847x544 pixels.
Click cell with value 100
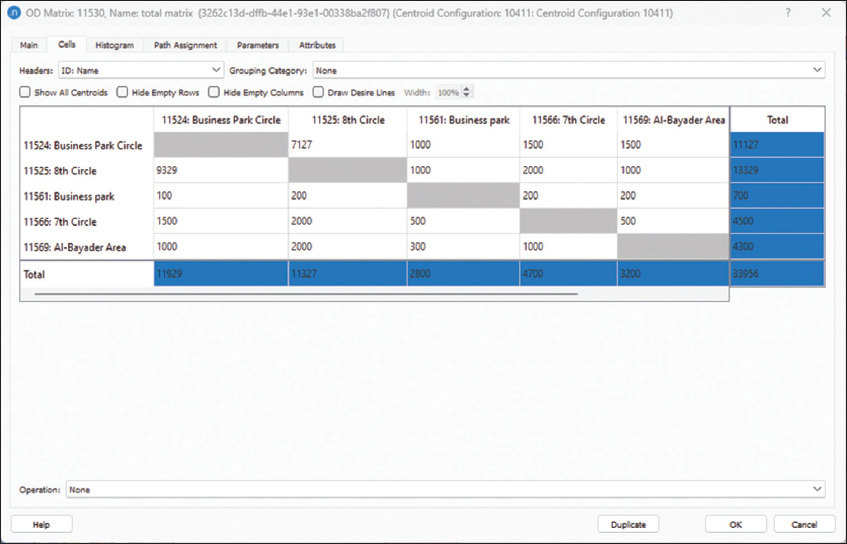pos(221,196)
